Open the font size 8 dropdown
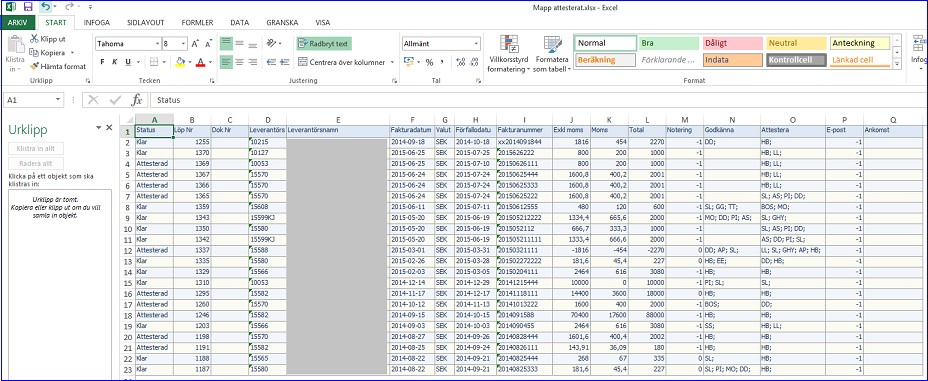The height and width of the screenshot is (381, 928). (184, 44)
